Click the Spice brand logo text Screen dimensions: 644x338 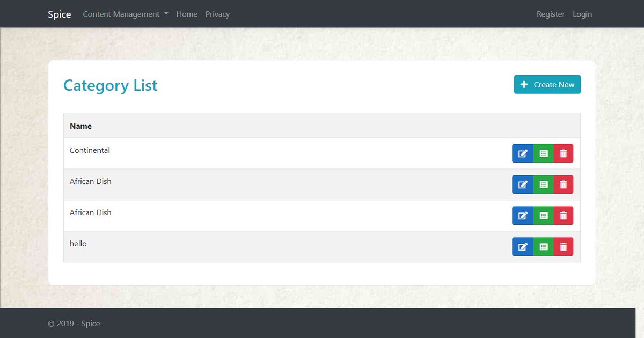(x=60, y=14)
